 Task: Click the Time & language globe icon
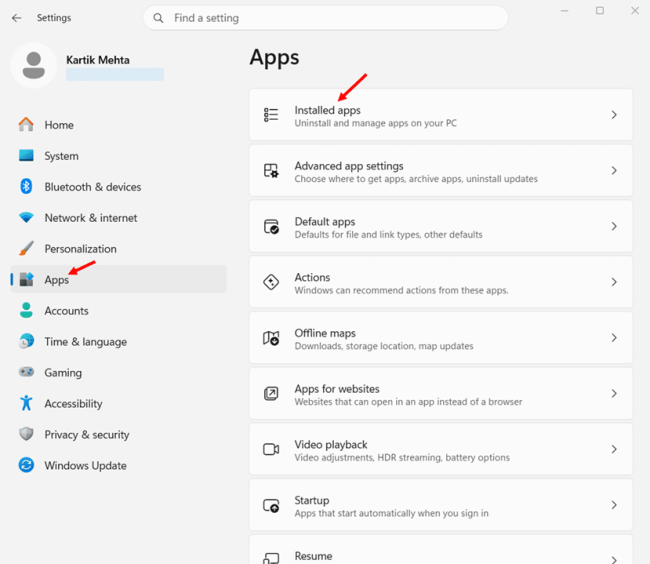click(26, 341)
